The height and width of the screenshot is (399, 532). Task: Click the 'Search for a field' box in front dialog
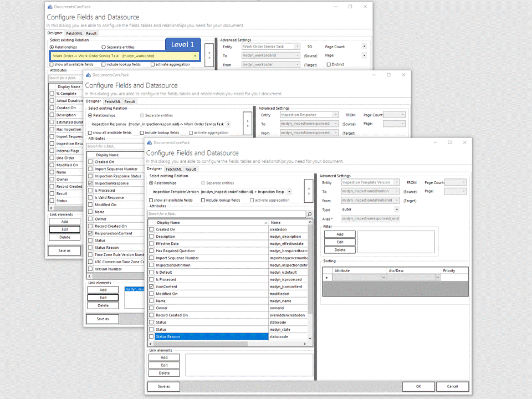pyautogui.click(x=227, y=214)
